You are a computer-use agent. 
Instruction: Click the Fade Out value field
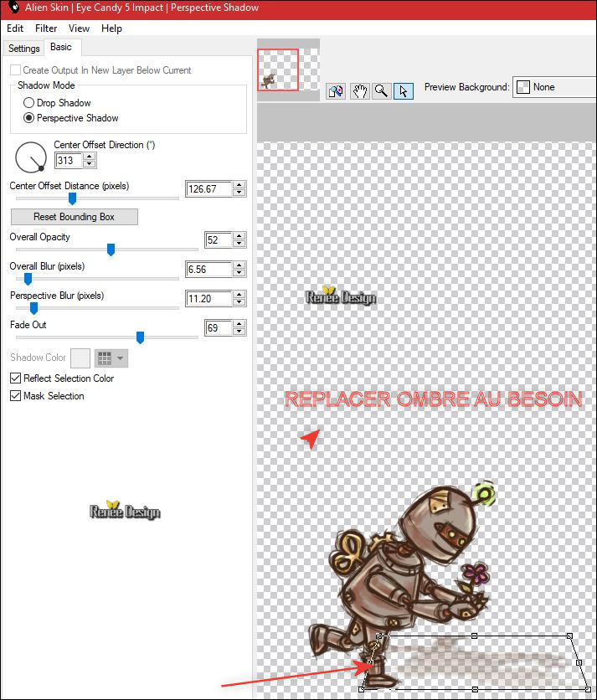click(218, 328)
